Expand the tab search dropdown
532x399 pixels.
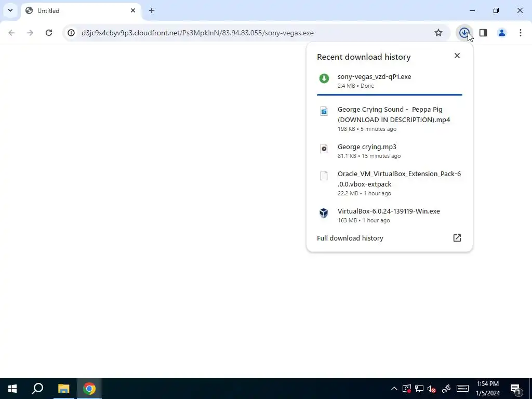[10, 10]
